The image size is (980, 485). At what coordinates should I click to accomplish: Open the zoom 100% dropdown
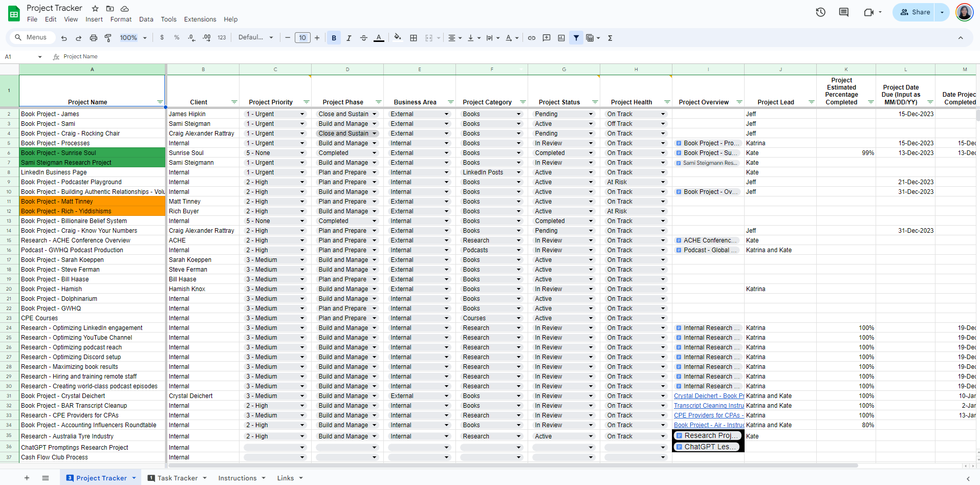[x=133, y=38]
